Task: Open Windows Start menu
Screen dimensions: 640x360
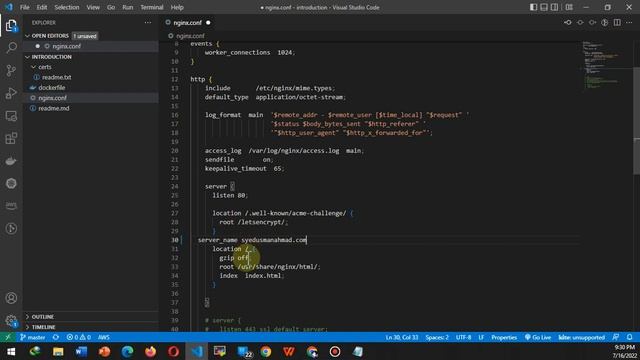Action: 11,351
